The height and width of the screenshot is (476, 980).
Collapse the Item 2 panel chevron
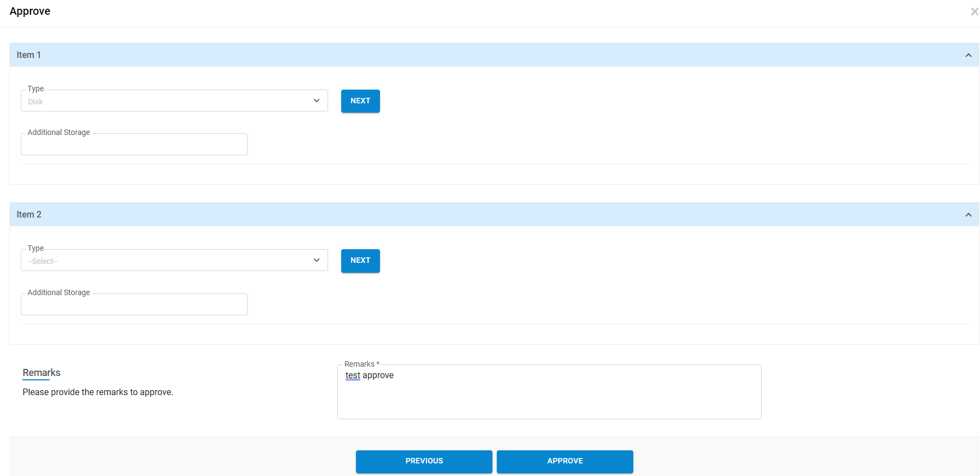(x=968, y=215)
